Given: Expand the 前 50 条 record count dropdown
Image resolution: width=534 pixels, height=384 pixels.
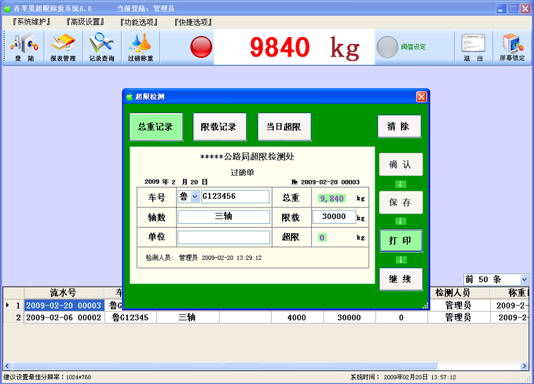Looking at the screenshot, I should pyautogui.click(x=524, y=279).
